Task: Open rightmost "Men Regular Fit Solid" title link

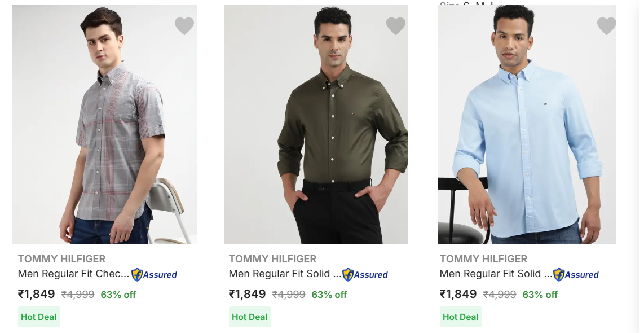Action: [x=496, y=274]
